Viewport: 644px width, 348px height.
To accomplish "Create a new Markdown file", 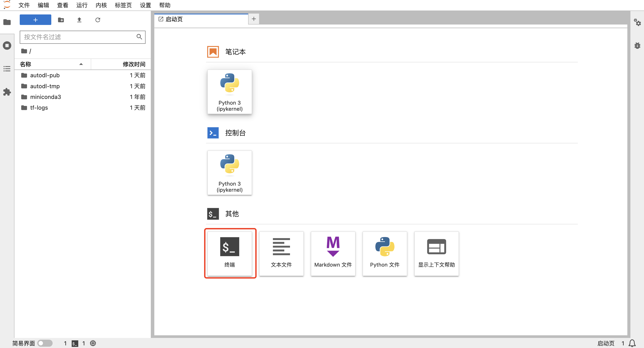I will (x=333, y=253).
